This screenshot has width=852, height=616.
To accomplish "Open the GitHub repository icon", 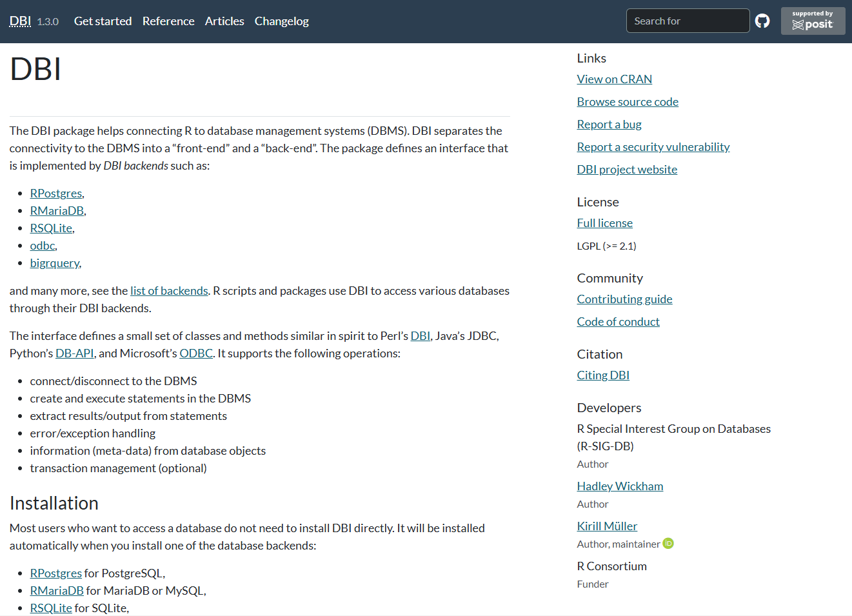I will [x=762, y=21].
